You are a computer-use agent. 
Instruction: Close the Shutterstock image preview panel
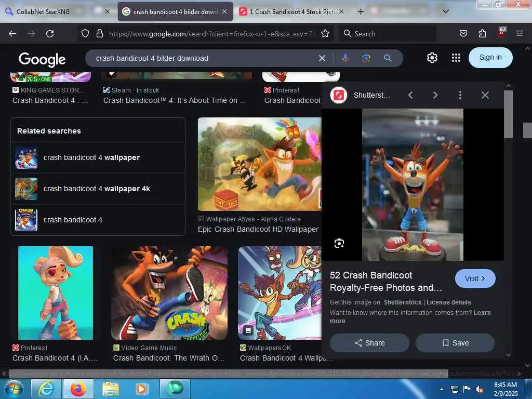pyautogui.click(x=485, y=95)
